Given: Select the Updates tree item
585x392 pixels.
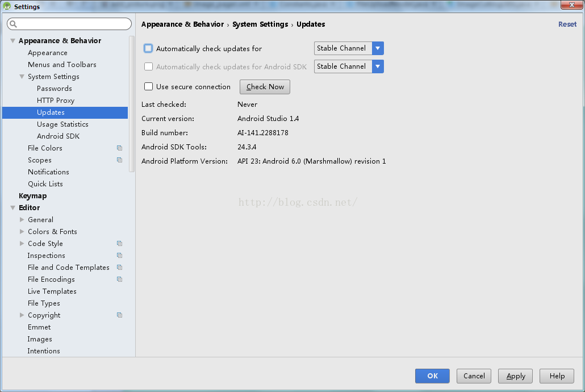Looking at the screenshot, I should [x=65, y=112].
